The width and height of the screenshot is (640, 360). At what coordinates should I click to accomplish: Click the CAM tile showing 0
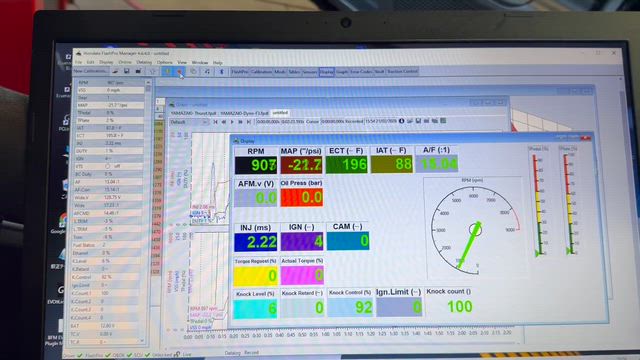point(348,241)
